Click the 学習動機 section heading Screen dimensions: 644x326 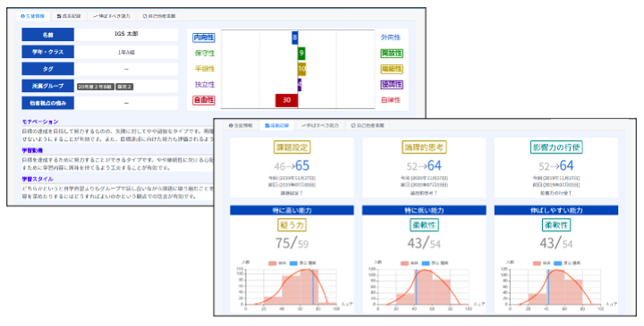(32, 150)
